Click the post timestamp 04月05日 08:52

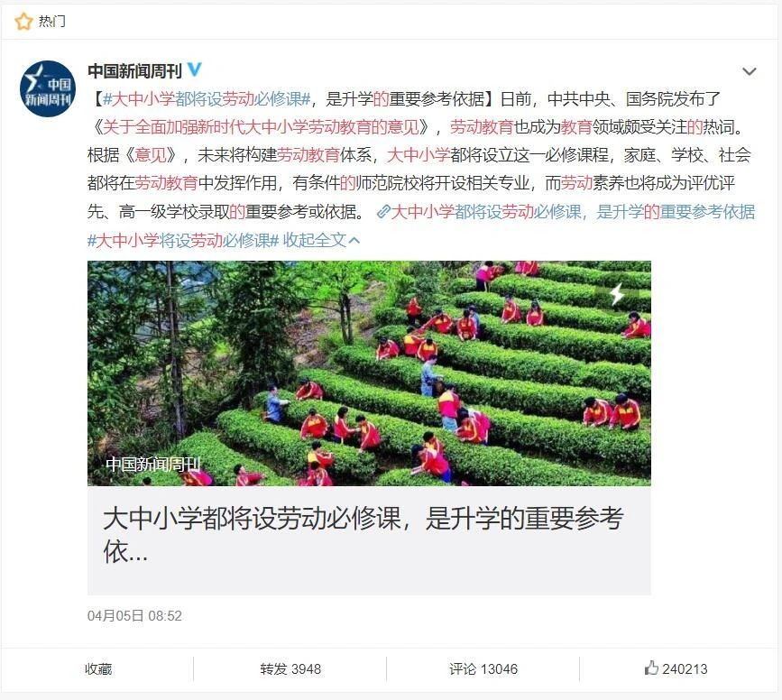(x=134, y=616)
